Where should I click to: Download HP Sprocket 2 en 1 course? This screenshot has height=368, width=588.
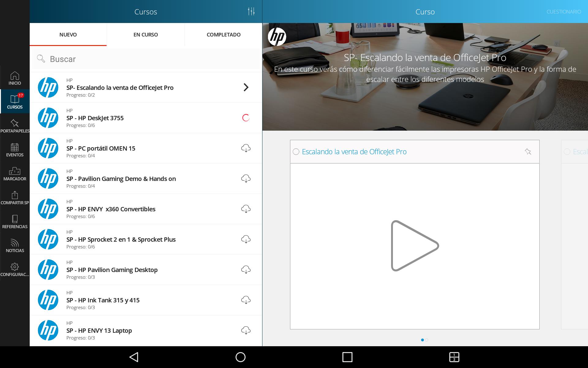pyautogui.click(x=246, y=239)
